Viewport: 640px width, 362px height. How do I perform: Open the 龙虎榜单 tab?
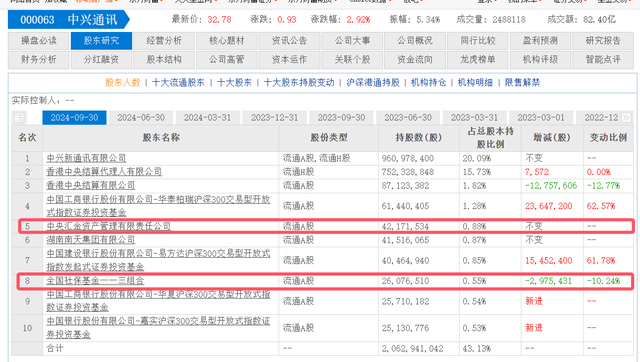[x=478, y=60]
